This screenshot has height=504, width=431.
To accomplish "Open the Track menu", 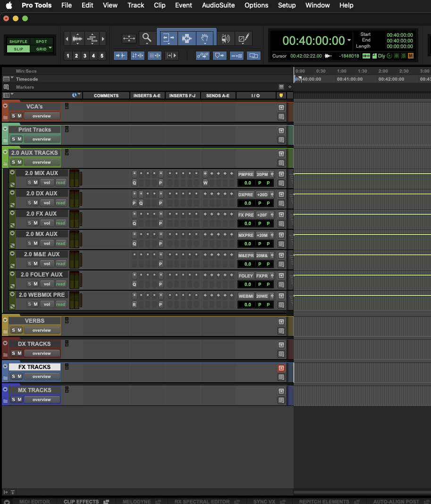I will pos(135,5).
